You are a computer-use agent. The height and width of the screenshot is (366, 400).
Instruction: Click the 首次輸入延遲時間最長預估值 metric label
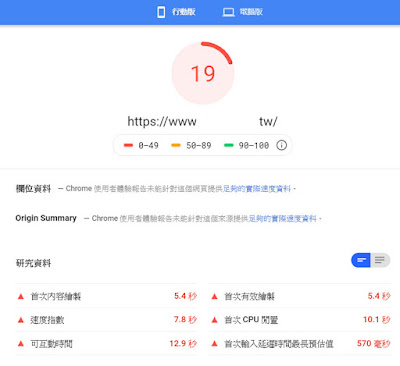point(279,344)
